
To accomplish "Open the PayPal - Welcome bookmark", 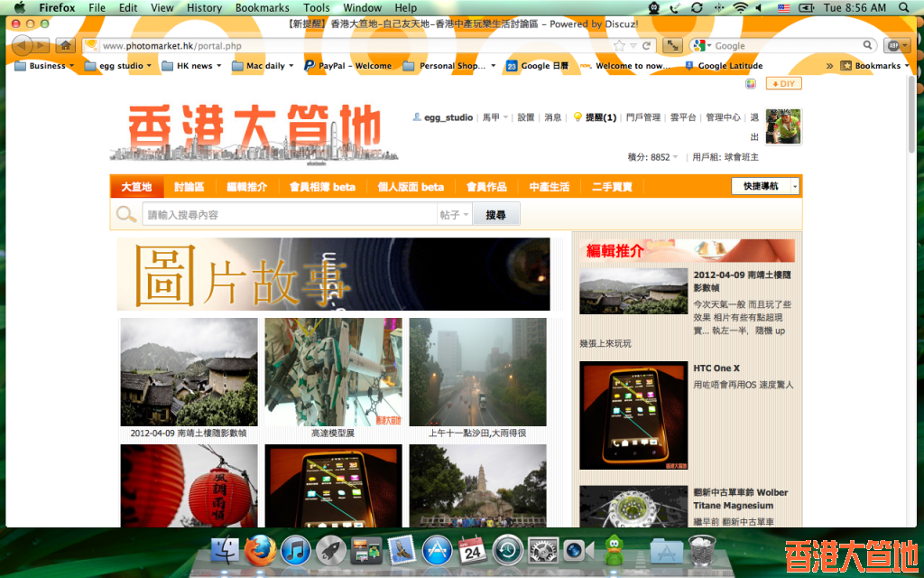I will (x=347, y=65).
